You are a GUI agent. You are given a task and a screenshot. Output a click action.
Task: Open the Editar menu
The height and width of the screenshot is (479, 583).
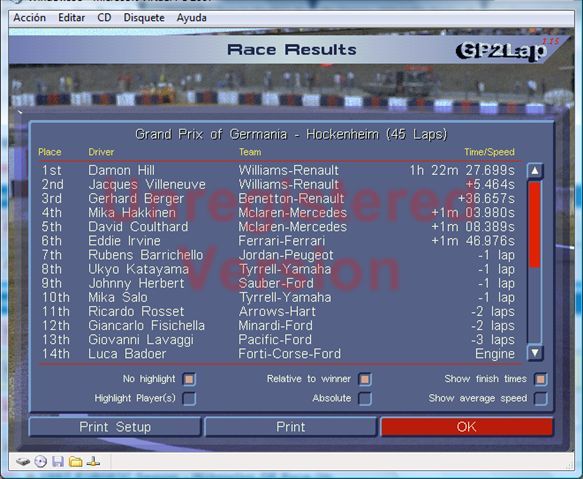[71, 17]
